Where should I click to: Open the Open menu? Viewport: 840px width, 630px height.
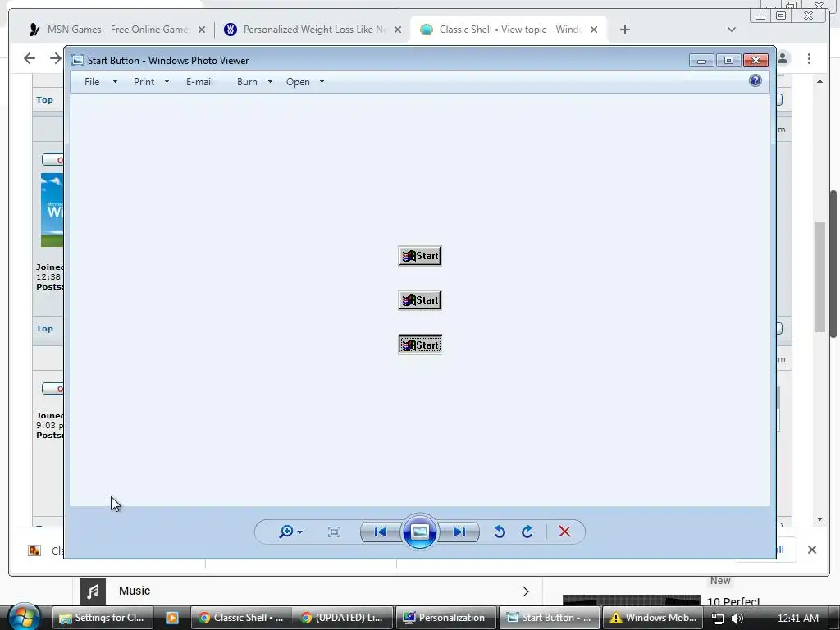coord(298,81)
